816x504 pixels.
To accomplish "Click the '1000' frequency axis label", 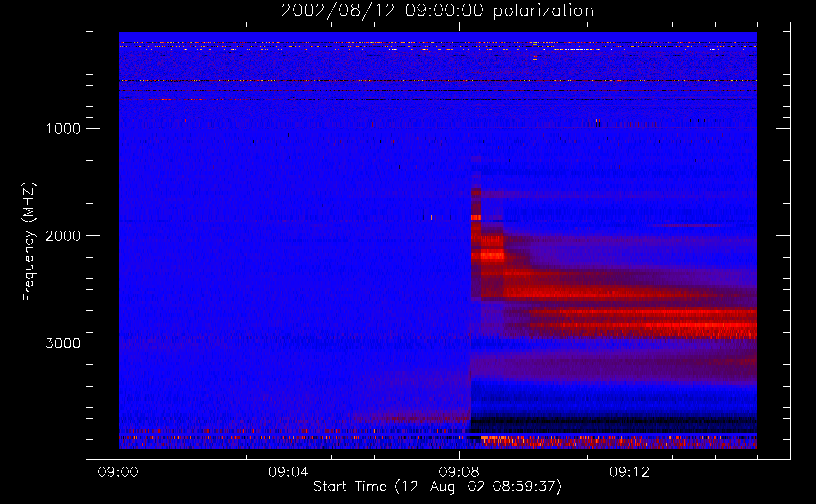I will [63, 129].
